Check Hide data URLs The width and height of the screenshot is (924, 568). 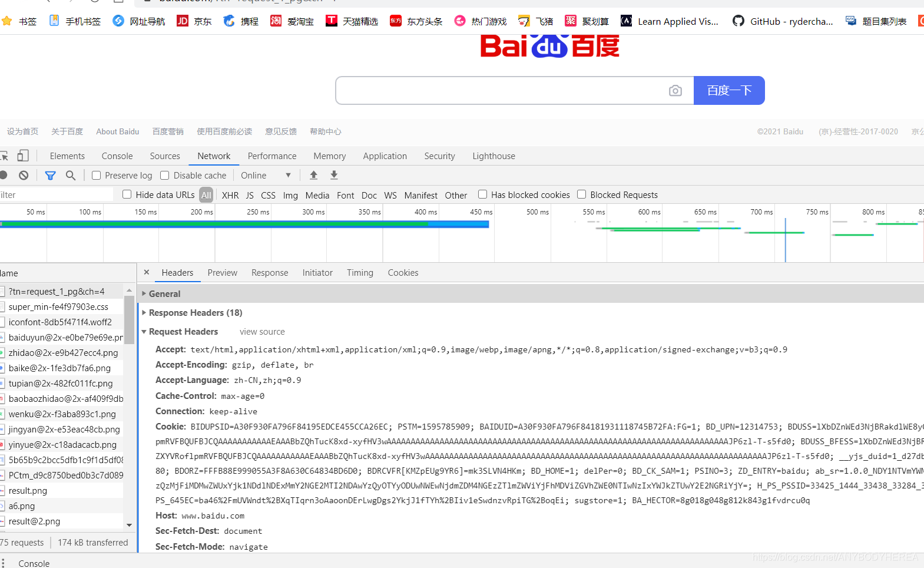127,194
